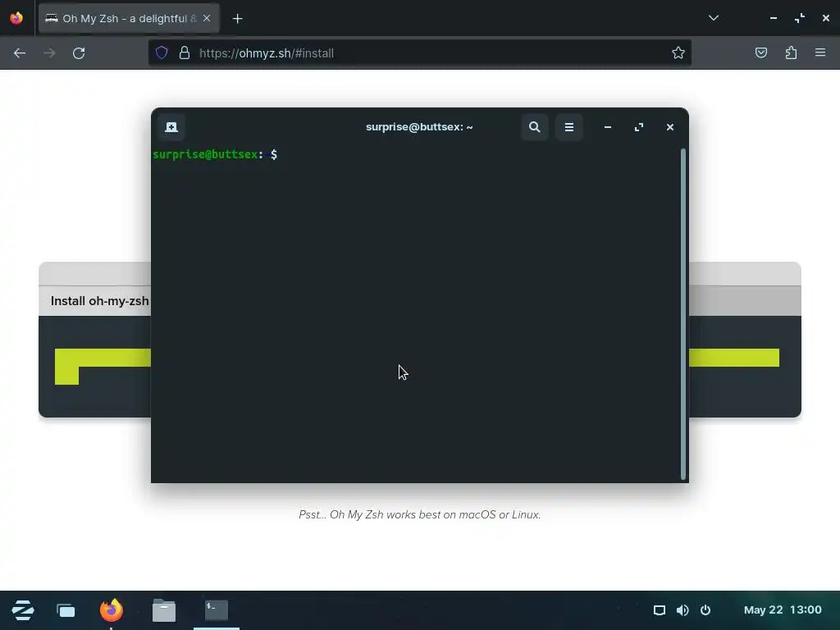Click Terminal taskbar icon
Image resolution: width=840 pixels, height=630 pixels.
(x=217, y=610)
